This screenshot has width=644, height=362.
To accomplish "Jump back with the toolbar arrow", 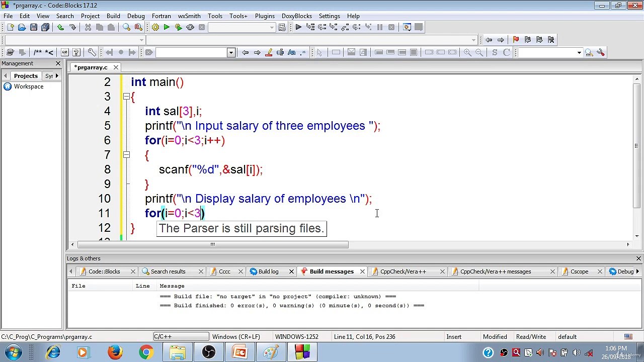I will [x=489, y=40].
